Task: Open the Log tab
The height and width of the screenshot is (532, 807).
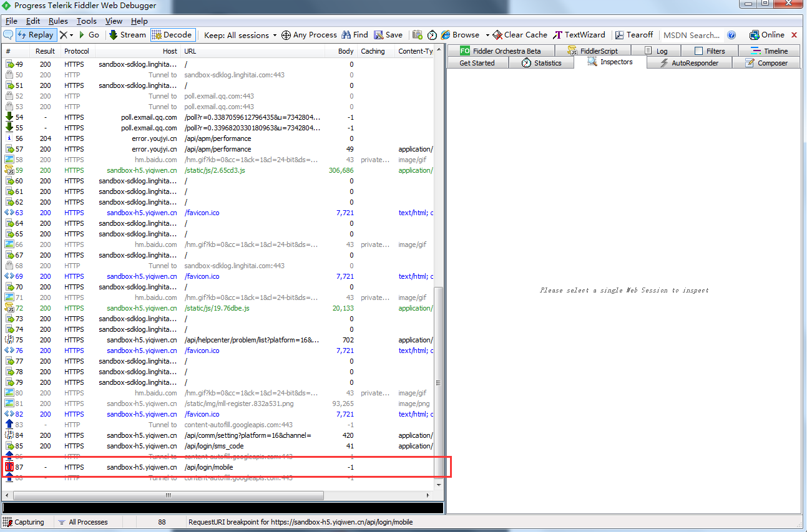Action: [656, 51]
